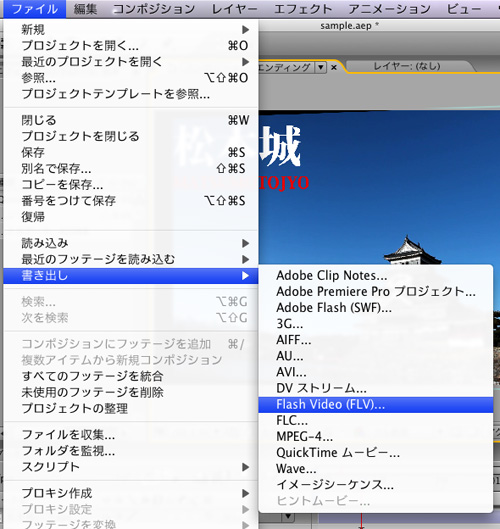Expand the プロキシ作成 submenu
This screenshot has height=529, width=500.
click(131, 493)
